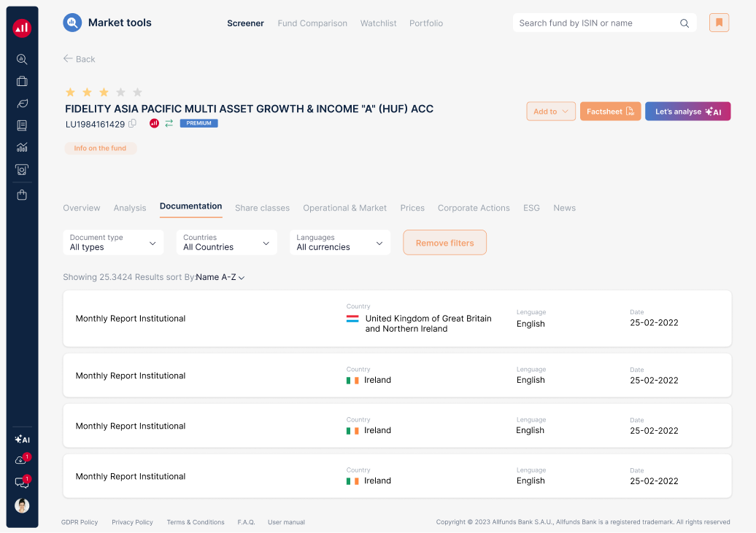Switch to Overview tab
Viewport: 756px width, 533px height.
[x=82, y=208]
